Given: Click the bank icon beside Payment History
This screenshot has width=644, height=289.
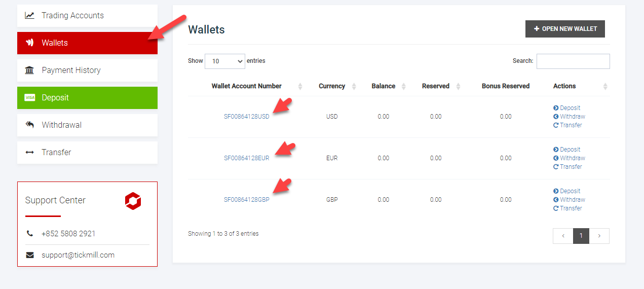Looking at the screenshot, I should point(30,70).
